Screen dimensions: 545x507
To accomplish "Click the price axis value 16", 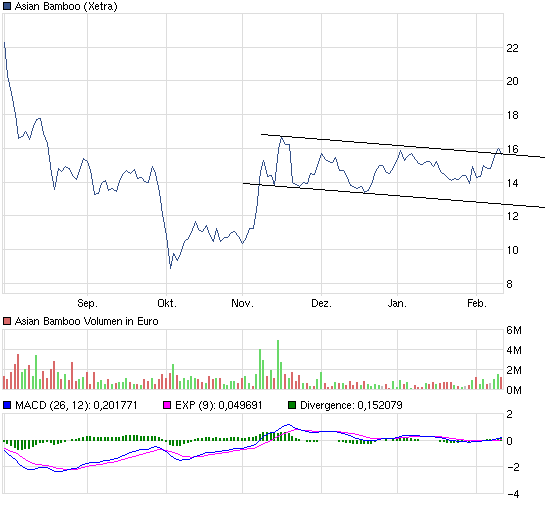I will coord(512,149).
